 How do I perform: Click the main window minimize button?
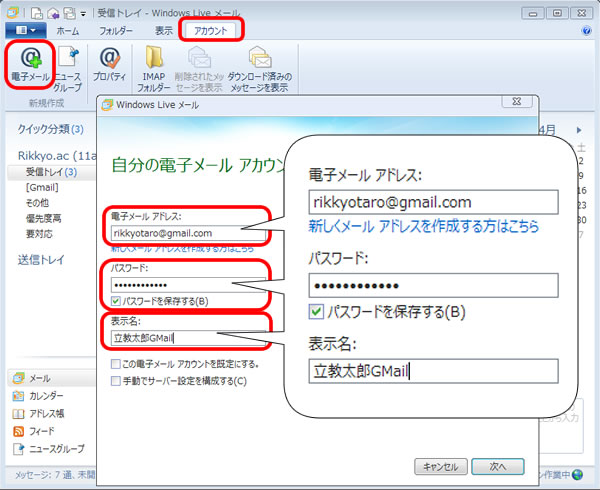(x=533, y=13)
